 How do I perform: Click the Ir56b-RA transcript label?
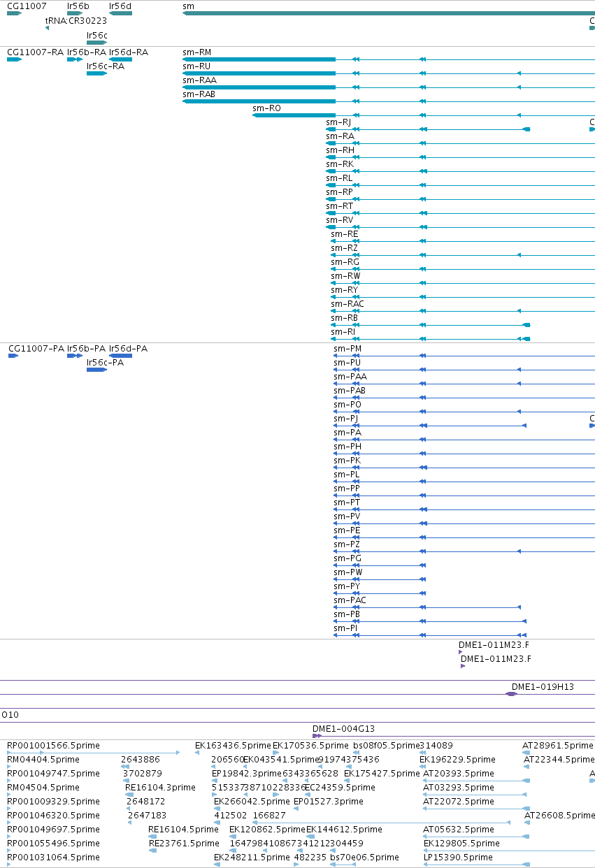(x=87, y=52)
